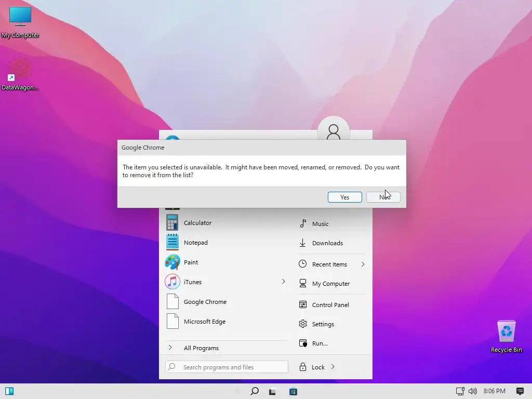
Task: Click the All Programs label
Action: 201,348
